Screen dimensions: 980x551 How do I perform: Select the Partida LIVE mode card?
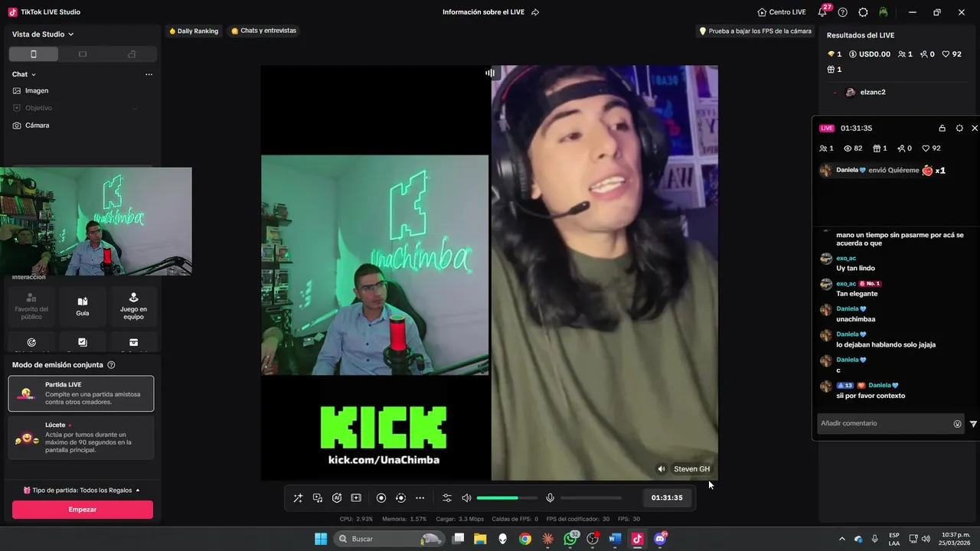tap(81, 393)
